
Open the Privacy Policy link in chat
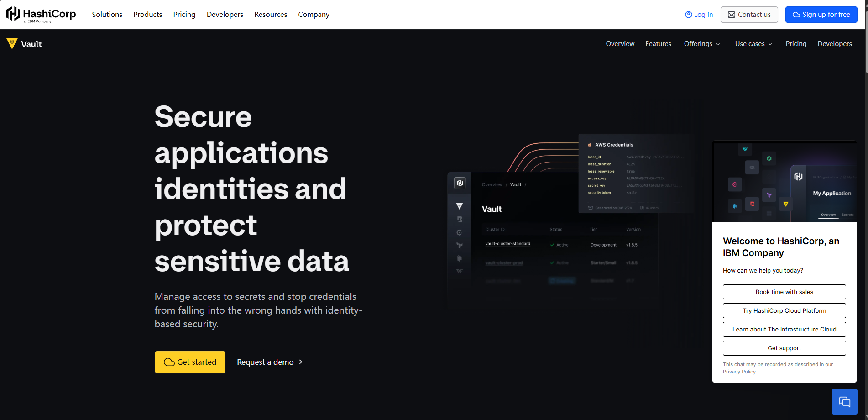778,368
